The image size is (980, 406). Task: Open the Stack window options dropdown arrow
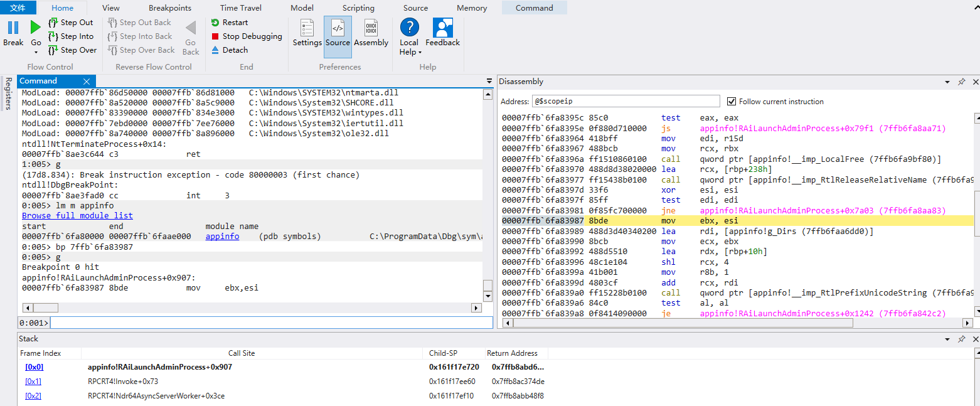pyautogui.click(x=948, y=339)
